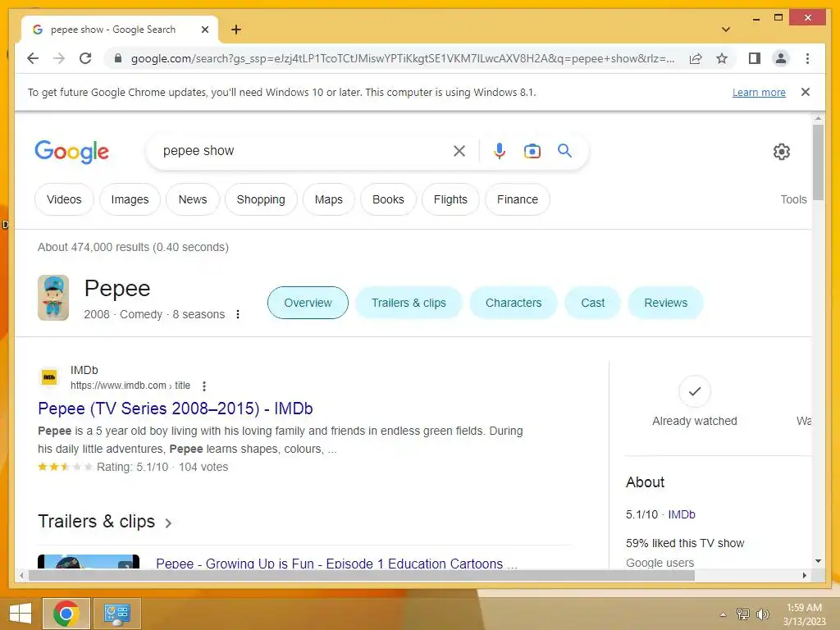Filter results by Flights
Viewport: 840px width, 630px height.
coord(450,199)
